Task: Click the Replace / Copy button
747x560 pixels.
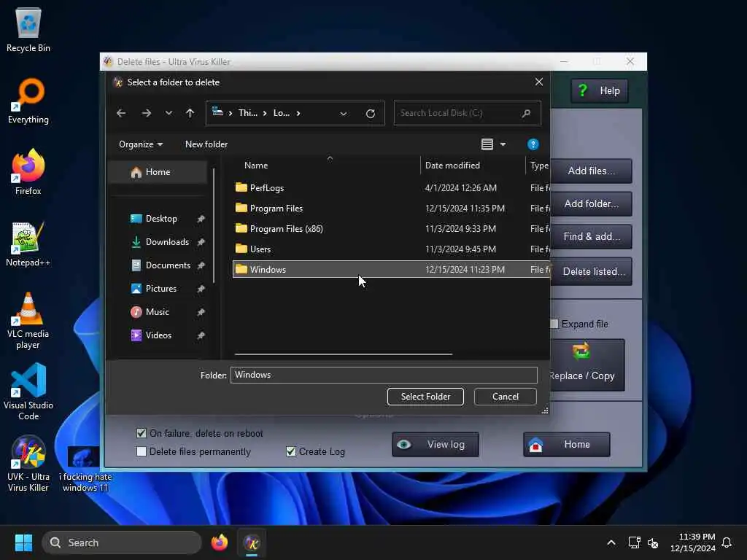Action: [x=587, y=365]
